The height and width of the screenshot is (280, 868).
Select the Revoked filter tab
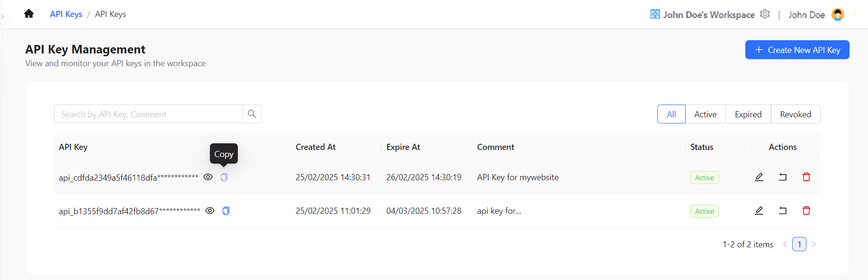coord(795,114)
